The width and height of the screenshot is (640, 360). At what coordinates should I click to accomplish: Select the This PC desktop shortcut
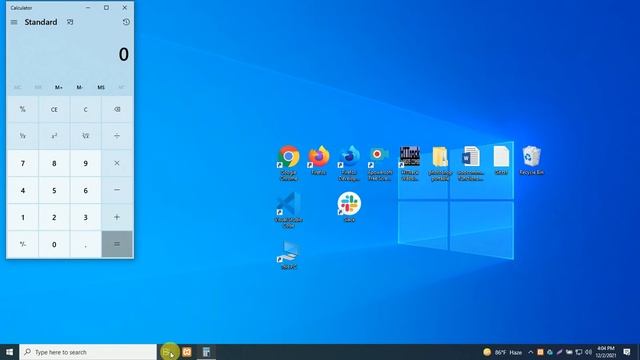click(x=289, y=255)
